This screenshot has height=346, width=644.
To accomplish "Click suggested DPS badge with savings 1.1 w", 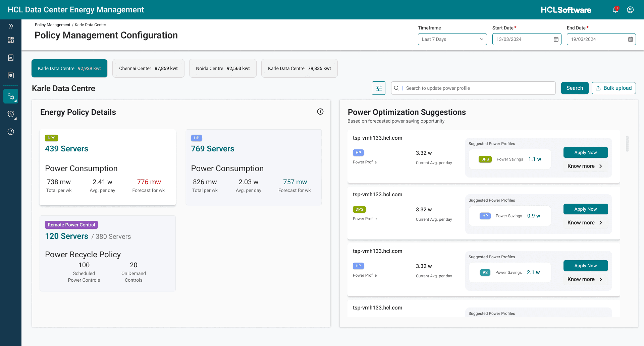I will [485, 159].
